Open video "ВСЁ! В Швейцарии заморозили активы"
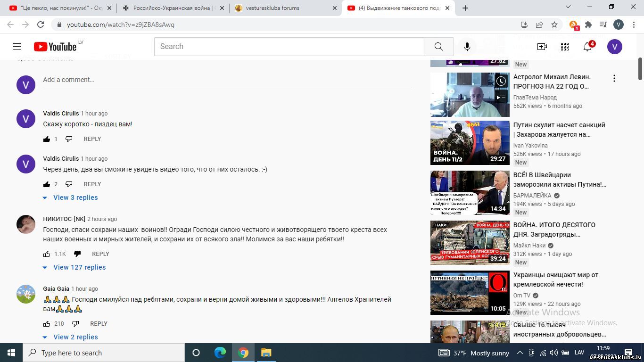Viewport: 644px width, 362px height. coord(560,180)
